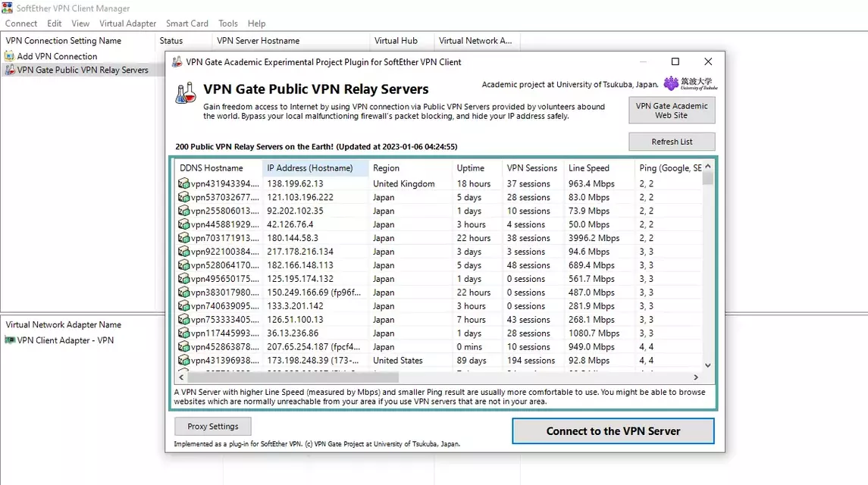868x485 pixels.
Task: Open the VPN Gate Academic Web Site
Action: click(x=672, y=110)
